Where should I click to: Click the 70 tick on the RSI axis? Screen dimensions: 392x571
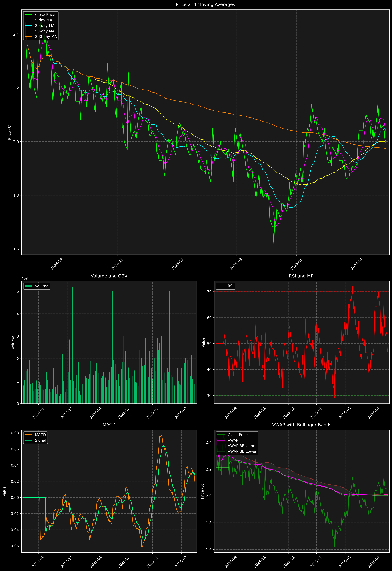click(209, 292)
